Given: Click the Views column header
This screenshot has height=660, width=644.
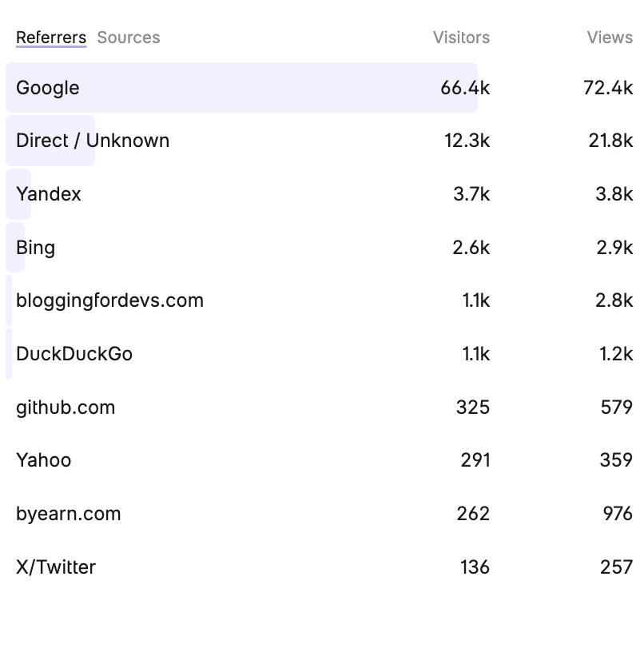Looking at the screenshot, I should pyautogui.click(x=610, y=38).
